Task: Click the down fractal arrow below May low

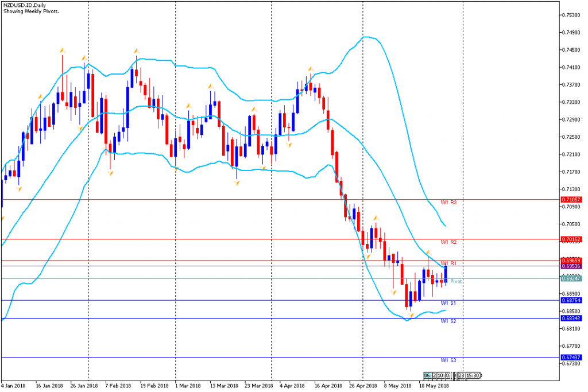Action: point(411,315)
